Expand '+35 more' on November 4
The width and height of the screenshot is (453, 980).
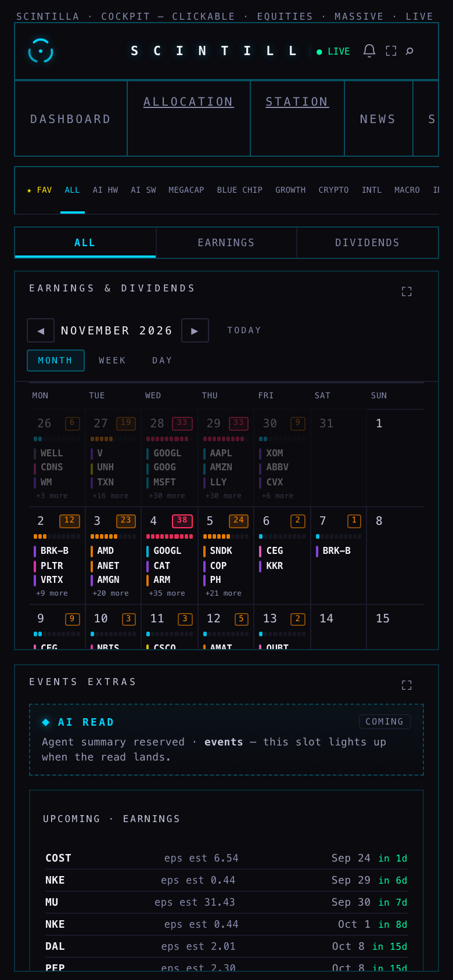[x=167, y=593]
